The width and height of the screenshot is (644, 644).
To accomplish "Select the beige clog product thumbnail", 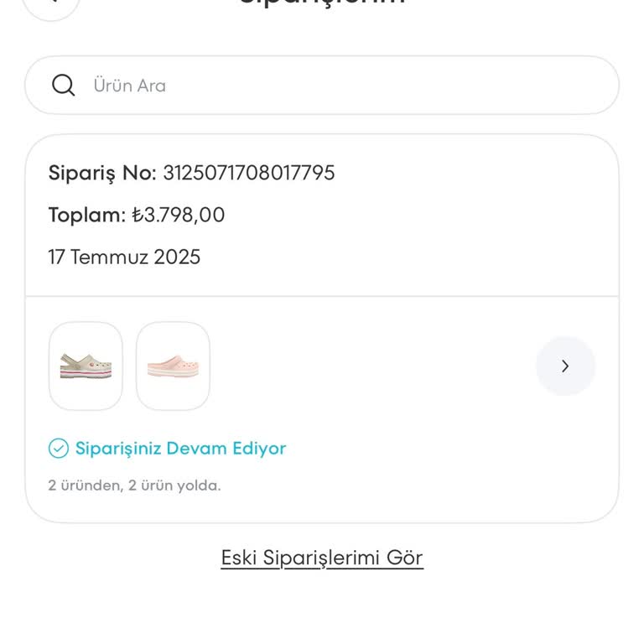I will tap(86, 366).
